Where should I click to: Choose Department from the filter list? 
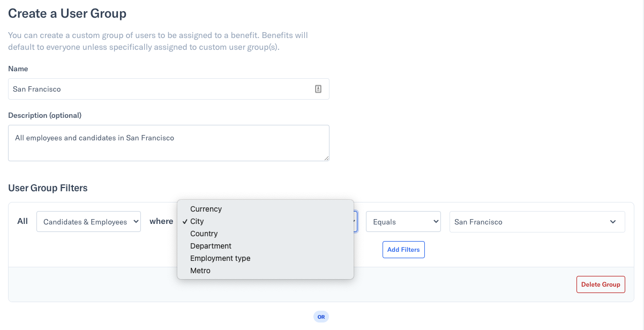click(x=265, y=246)
